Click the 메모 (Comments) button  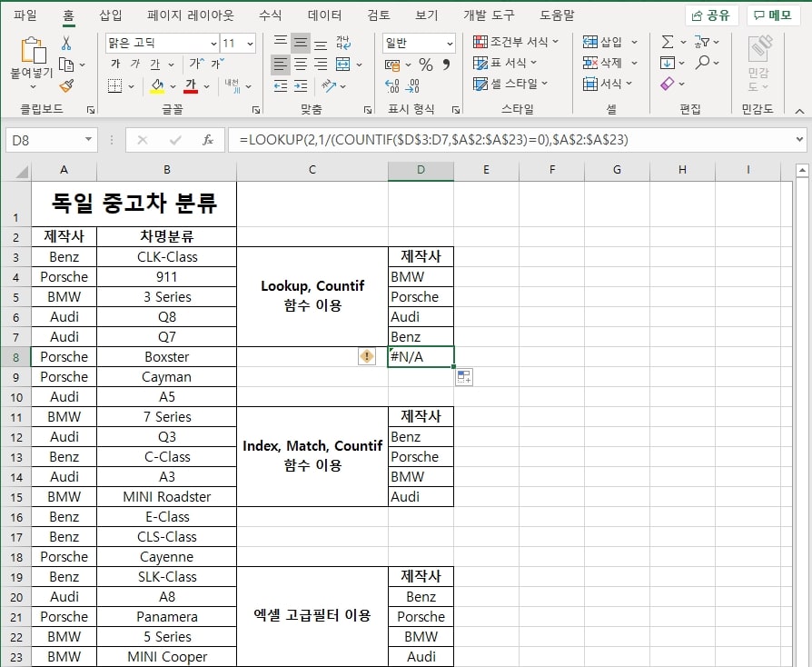(773, 15)
